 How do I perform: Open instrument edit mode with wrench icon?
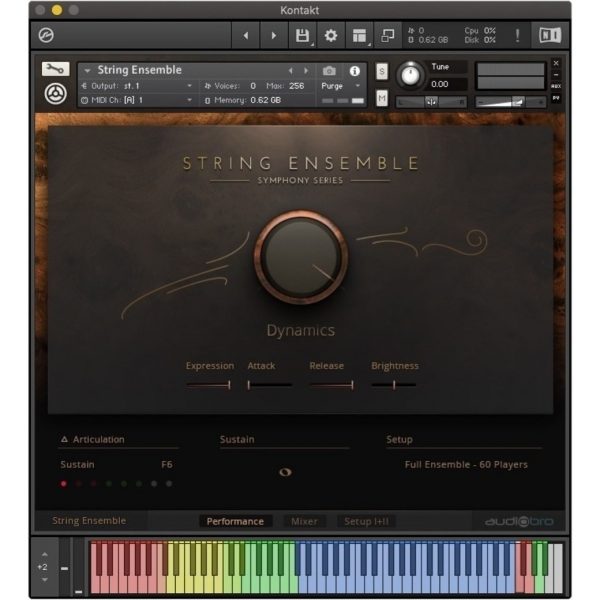tap(55, 69)
